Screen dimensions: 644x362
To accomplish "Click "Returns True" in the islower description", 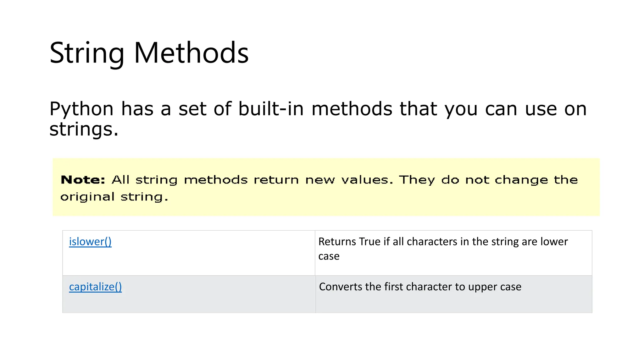I will point(349,242).
